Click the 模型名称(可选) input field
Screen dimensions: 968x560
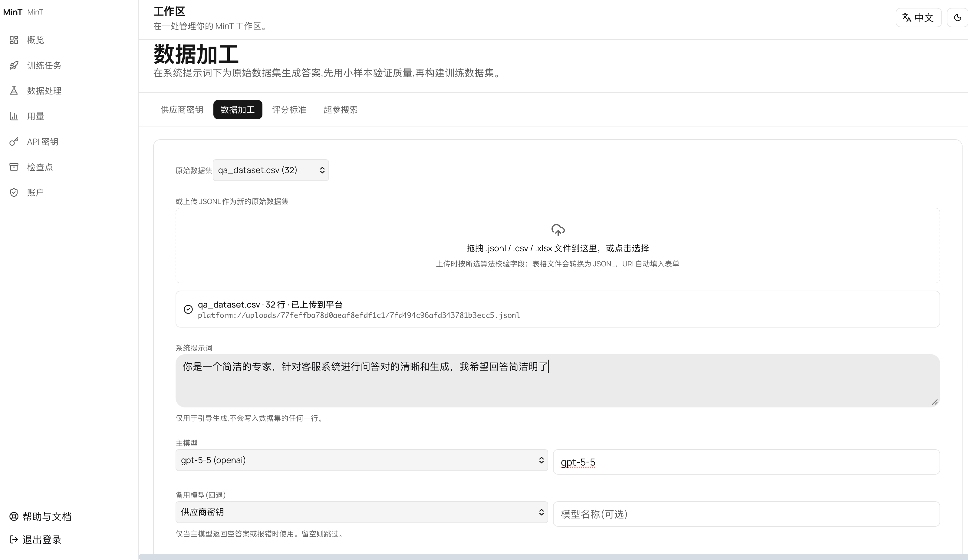pyautogui.click(x=746, y=514)
